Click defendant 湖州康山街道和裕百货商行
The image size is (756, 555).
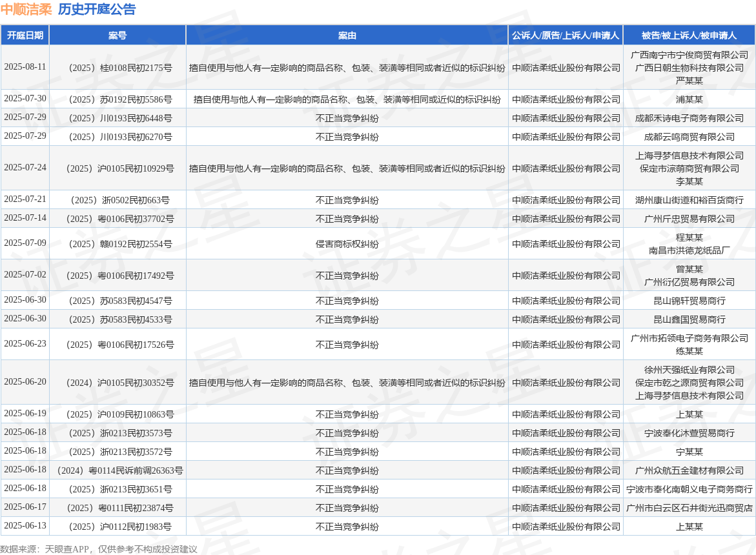(690, 200)
